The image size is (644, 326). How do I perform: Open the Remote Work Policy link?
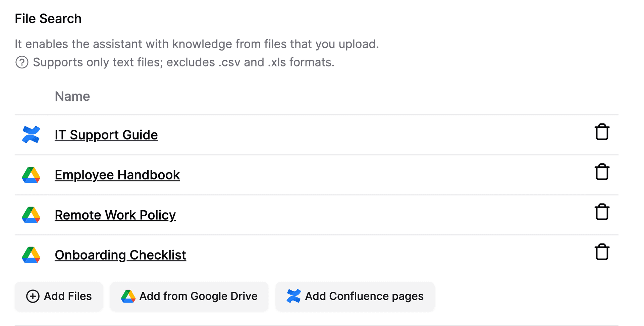click(115, 215)
